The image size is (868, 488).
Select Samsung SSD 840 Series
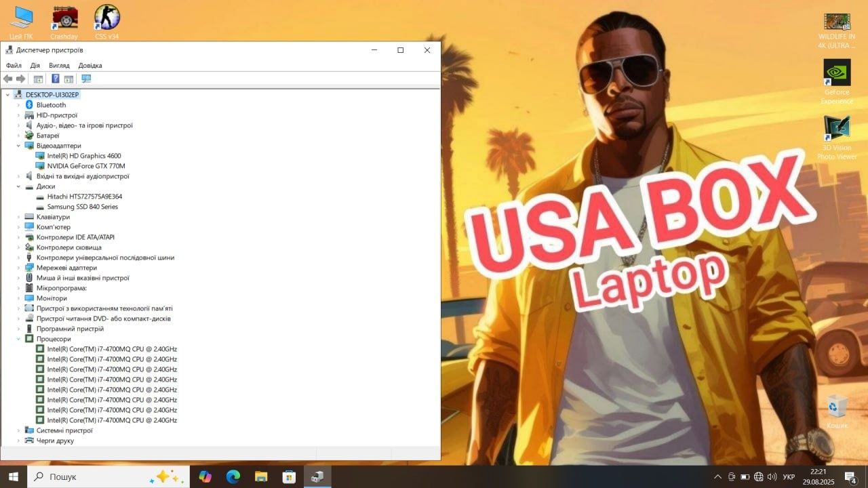(83, 207)
